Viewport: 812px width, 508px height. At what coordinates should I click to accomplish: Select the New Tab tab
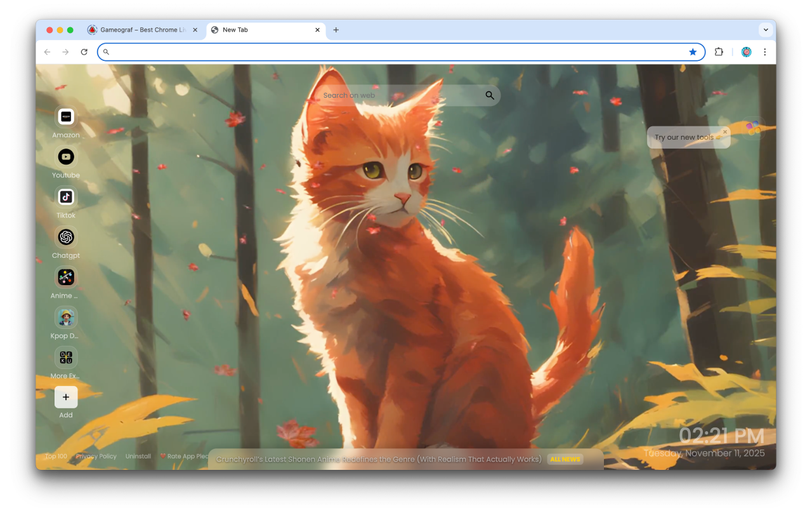coord(266,30)
